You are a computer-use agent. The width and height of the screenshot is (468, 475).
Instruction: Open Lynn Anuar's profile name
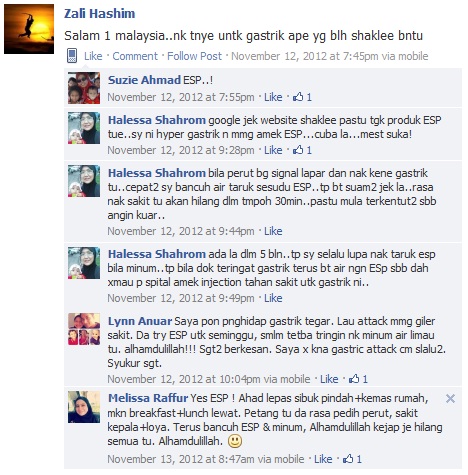140,321
